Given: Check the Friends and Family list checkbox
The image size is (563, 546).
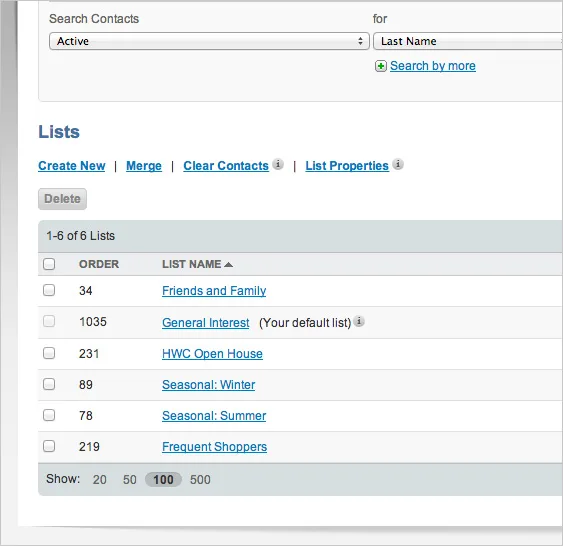Looking at the screenshot, I should (49, 290).
